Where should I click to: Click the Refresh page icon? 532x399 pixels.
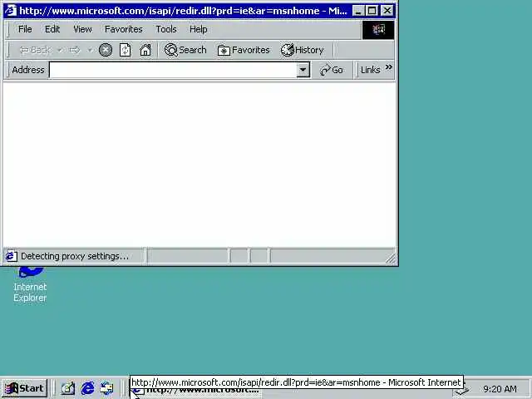125,50
